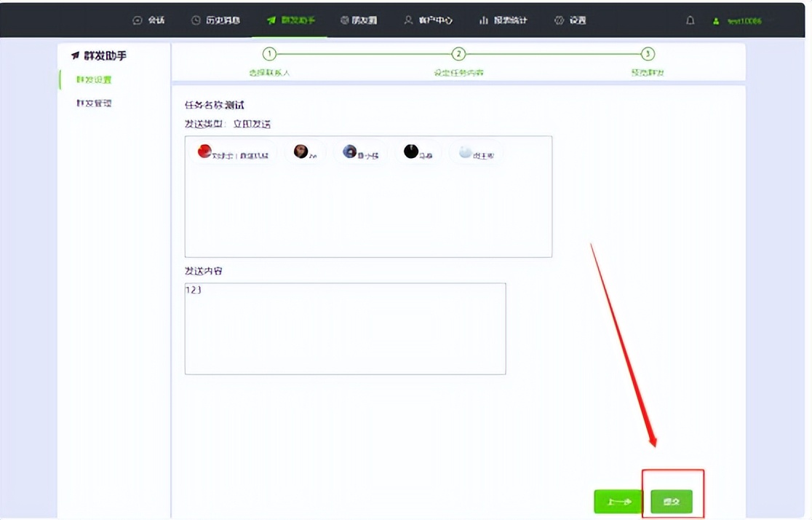Click the 立即发送 send type link

[x=252, y=122]
